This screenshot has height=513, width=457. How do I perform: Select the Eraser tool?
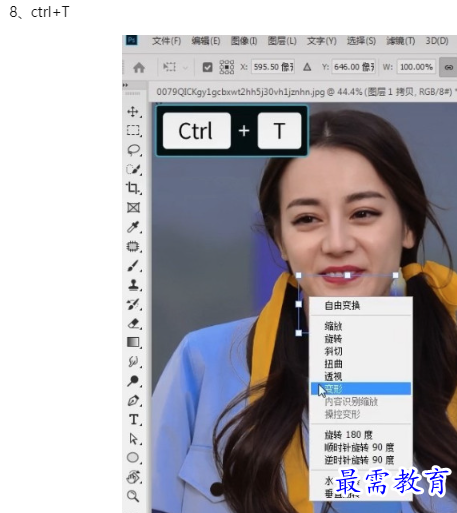tap(133, 324)
